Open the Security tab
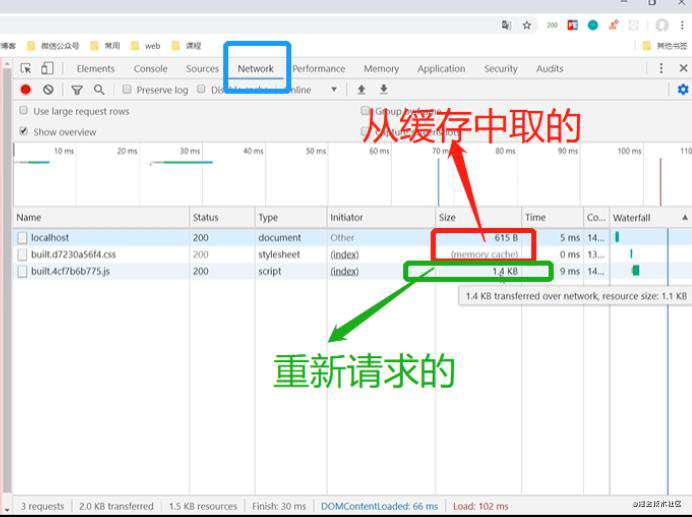Viewport: 692px width, 517px height. pyautogui.click(x=500, y=68)
